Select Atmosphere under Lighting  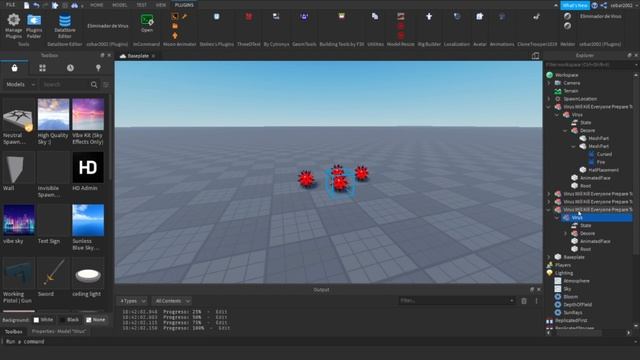(x=576, y=281)
